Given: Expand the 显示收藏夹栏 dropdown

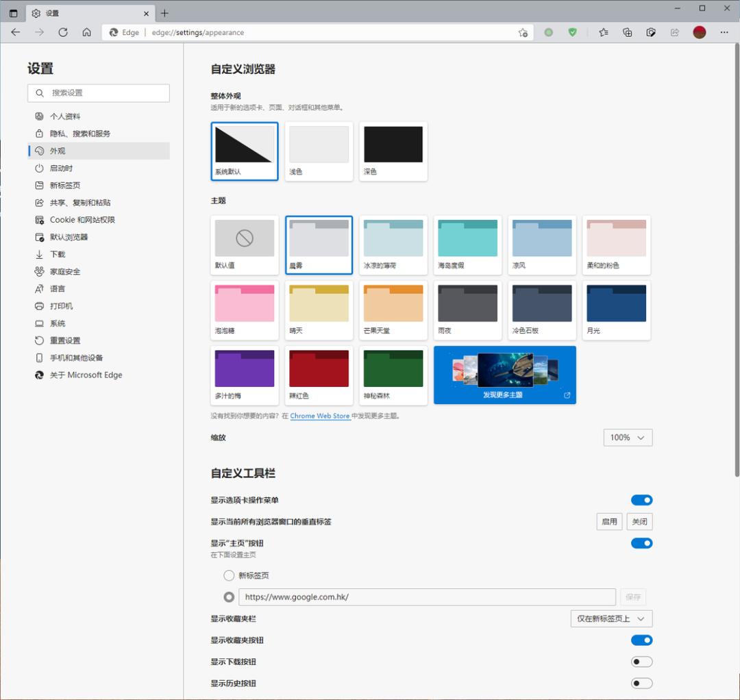Looking at the screenshot, I should click(x=611, y=618).
